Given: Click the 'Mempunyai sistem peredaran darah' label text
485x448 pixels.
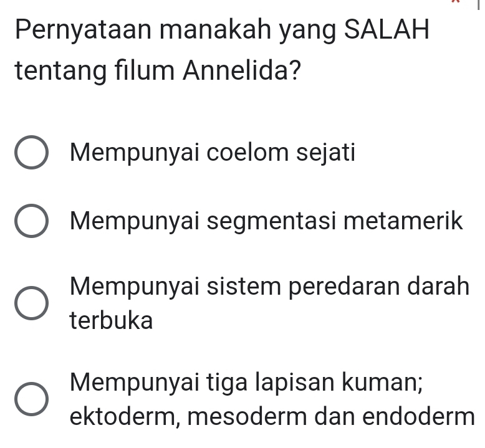Looking at the screenshot, I should [x=270, y=287].
